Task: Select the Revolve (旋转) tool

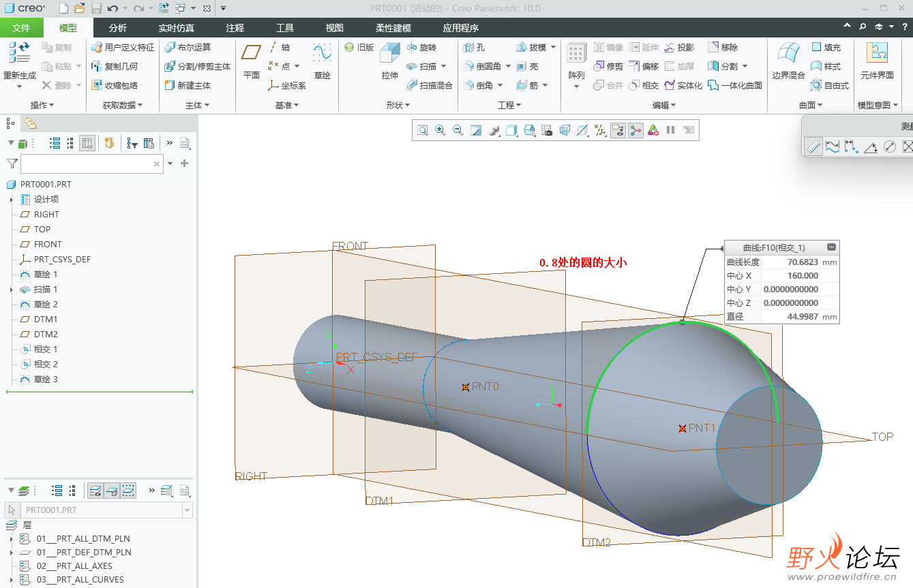Action: tap(421, 47)
